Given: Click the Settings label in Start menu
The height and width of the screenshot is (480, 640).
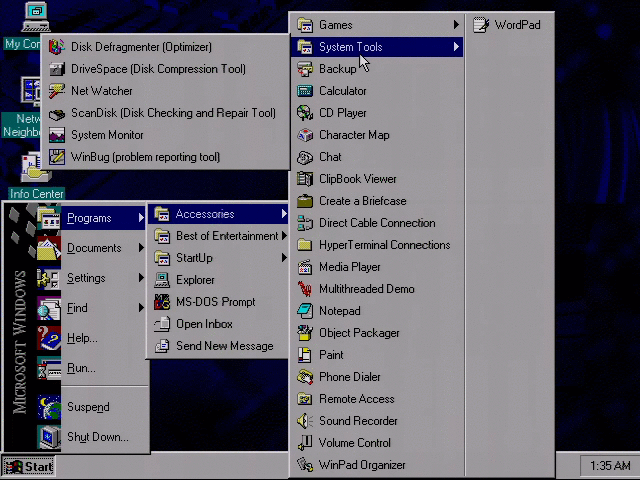Looking at the screenshot, I should point(86,278).
